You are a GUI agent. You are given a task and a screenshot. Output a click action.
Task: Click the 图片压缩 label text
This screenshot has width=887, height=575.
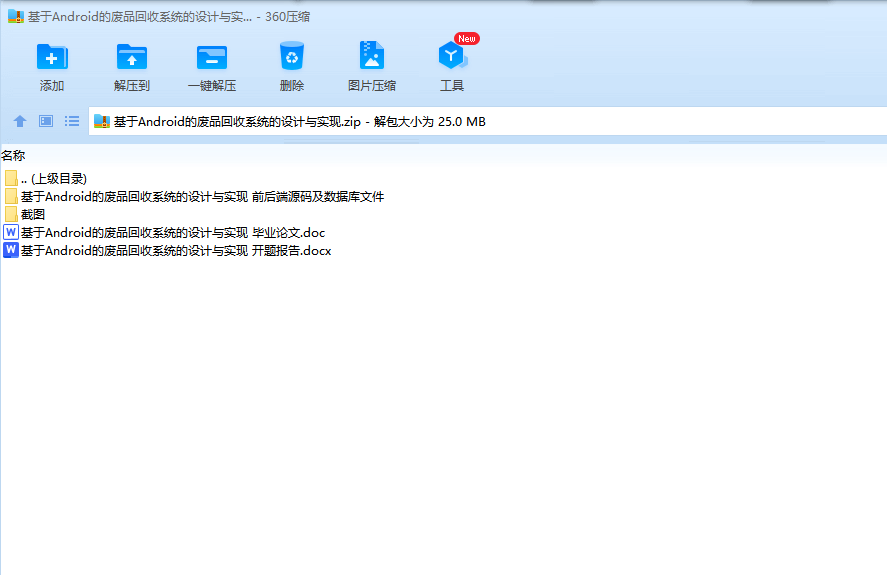(x=372, y=85)
